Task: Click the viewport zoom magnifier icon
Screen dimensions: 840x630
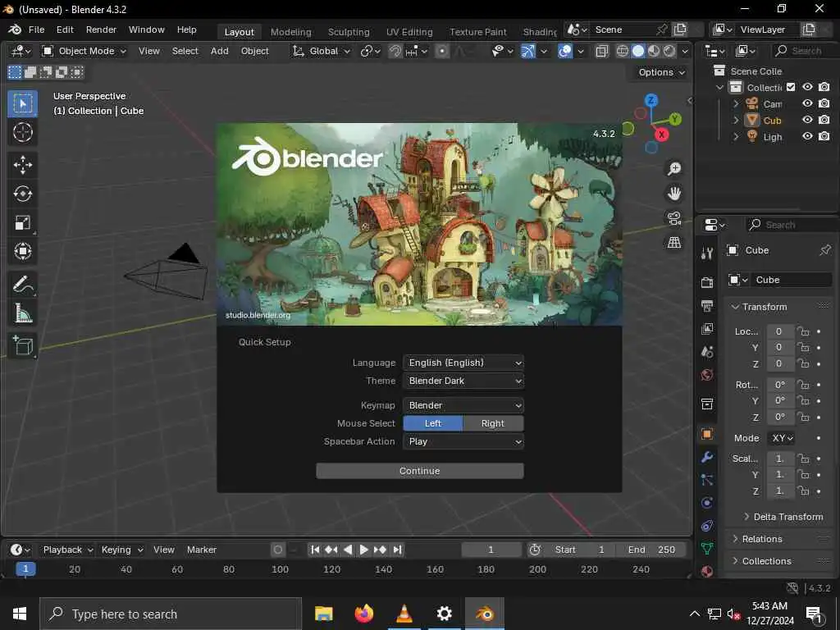Action: click(674, 169)
